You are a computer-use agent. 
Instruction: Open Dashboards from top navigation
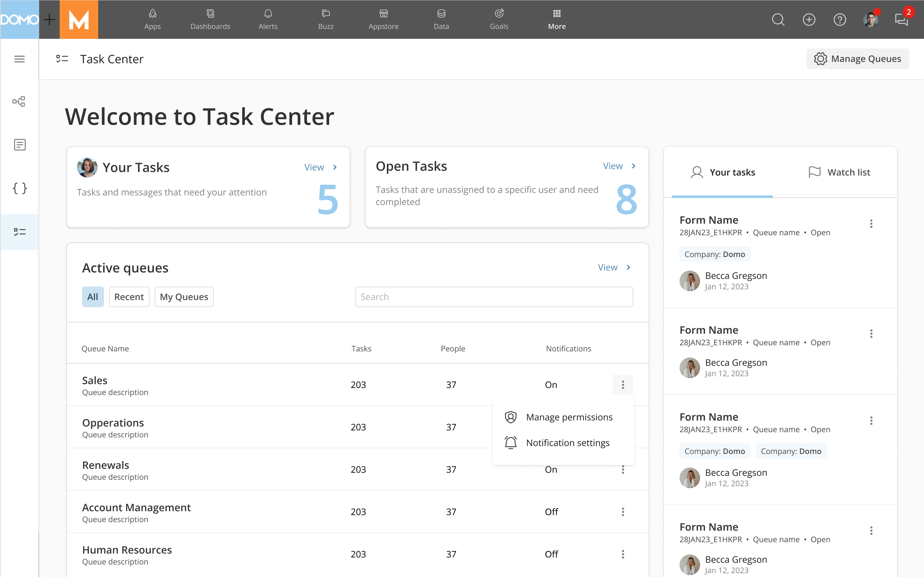click(210, 20)
